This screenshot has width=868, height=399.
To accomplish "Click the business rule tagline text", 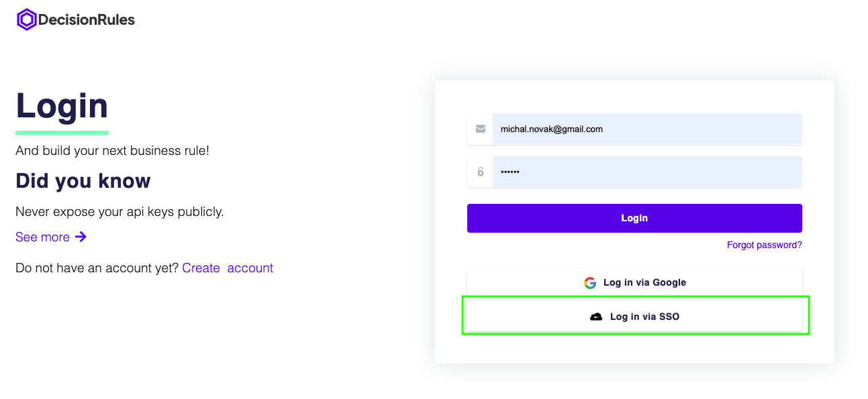I will [x=112, y=151].
